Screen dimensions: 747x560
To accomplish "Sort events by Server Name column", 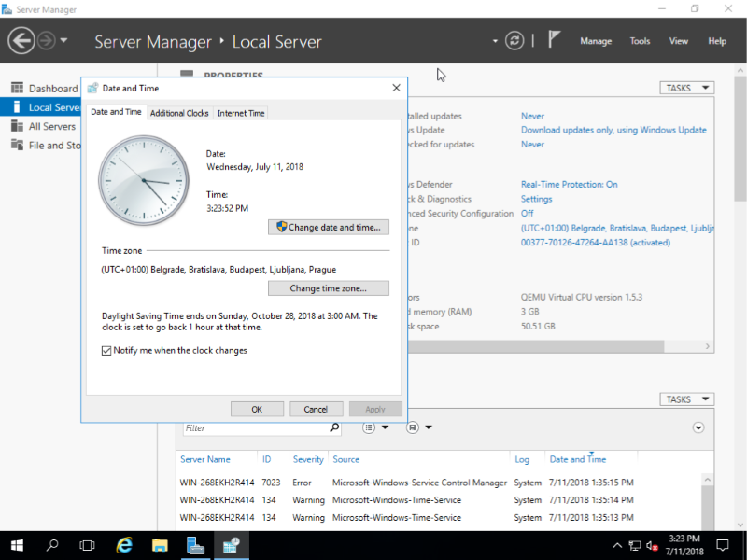I will [x=205, y=459].
